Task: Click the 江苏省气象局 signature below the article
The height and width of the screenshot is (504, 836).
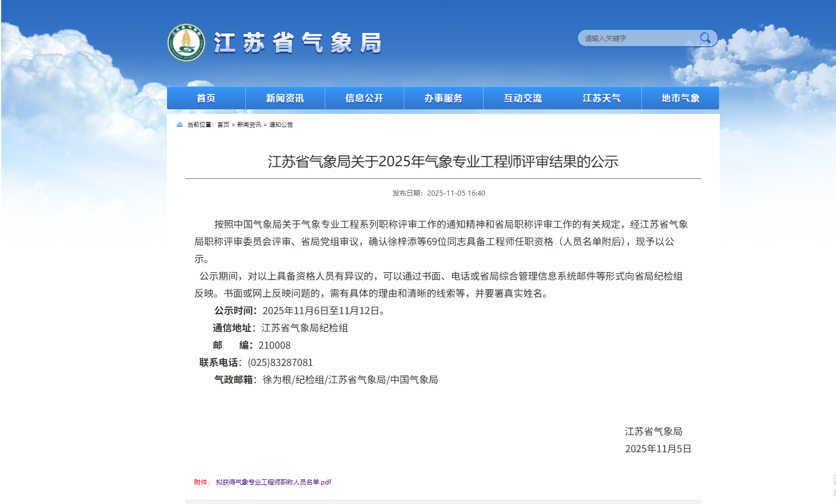Action: [653, 432]
